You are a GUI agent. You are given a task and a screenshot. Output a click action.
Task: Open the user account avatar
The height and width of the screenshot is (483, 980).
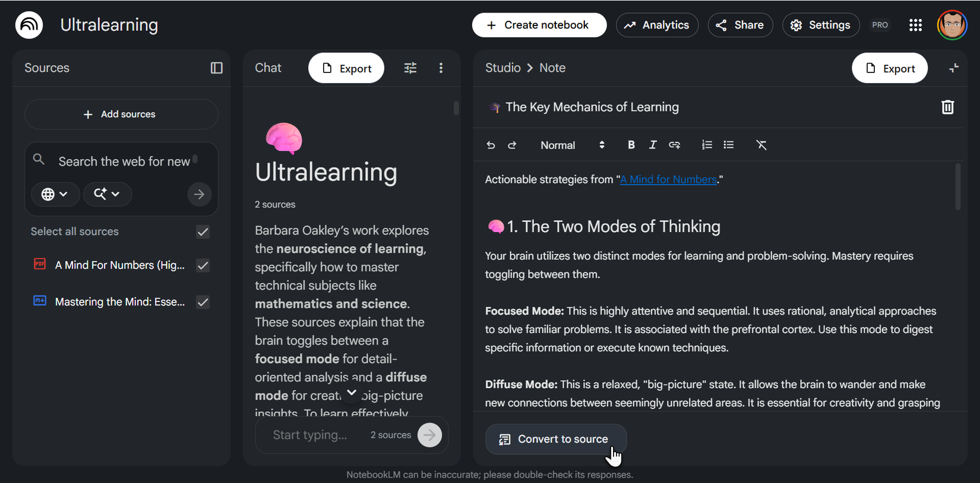tap(952, 25)
